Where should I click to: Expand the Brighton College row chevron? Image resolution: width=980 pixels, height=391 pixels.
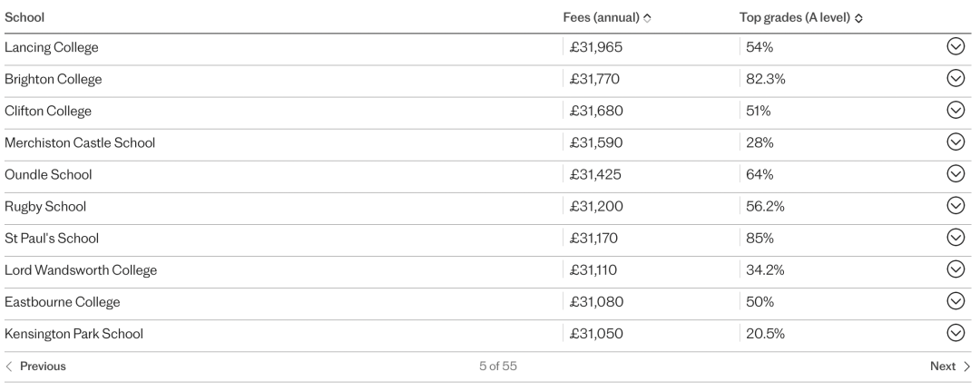tap(955, 78)
